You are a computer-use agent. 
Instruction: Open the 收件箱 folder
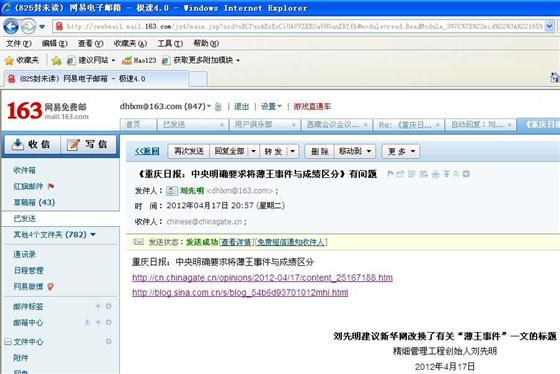25,170
